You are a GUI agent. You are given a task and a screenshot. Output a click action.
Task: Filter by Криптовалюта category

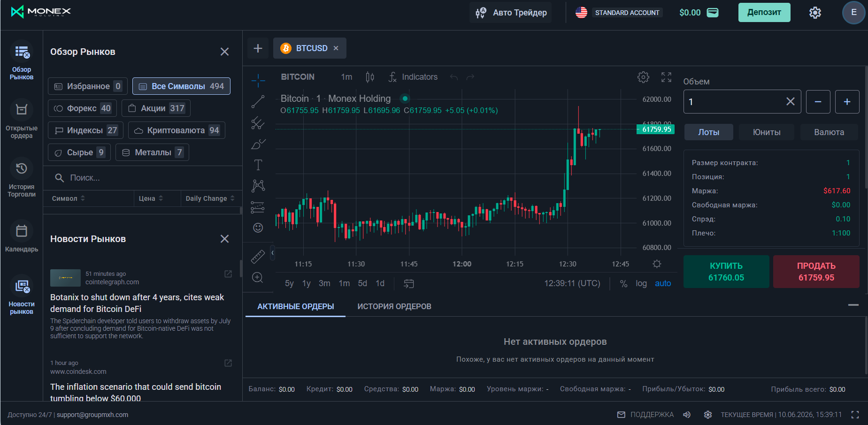click(177, 130)
